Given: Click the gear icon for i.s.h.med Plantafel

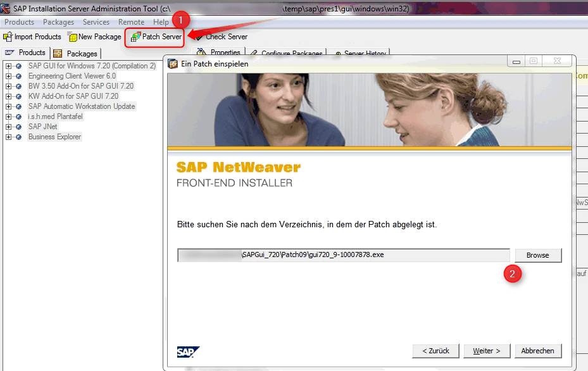Looking at the screenshot, I should click(18, 116).
